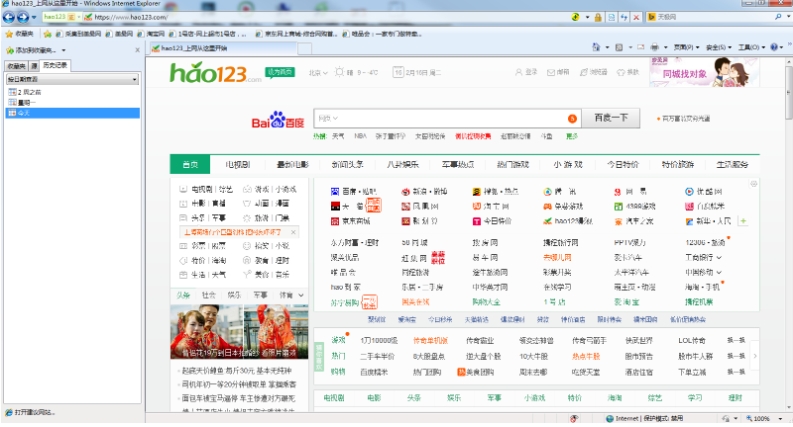This screenshot has height=427, width=793.
Task: Click the printer icon in command bar
Action: [x=654, y=47]
